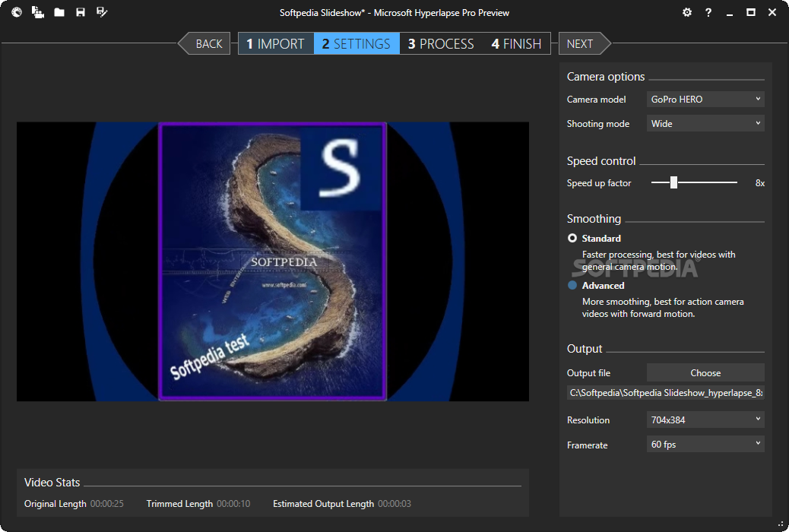Click the NEXT navigation button
This screenshot has height=532, width=789.
click(585, 44)
